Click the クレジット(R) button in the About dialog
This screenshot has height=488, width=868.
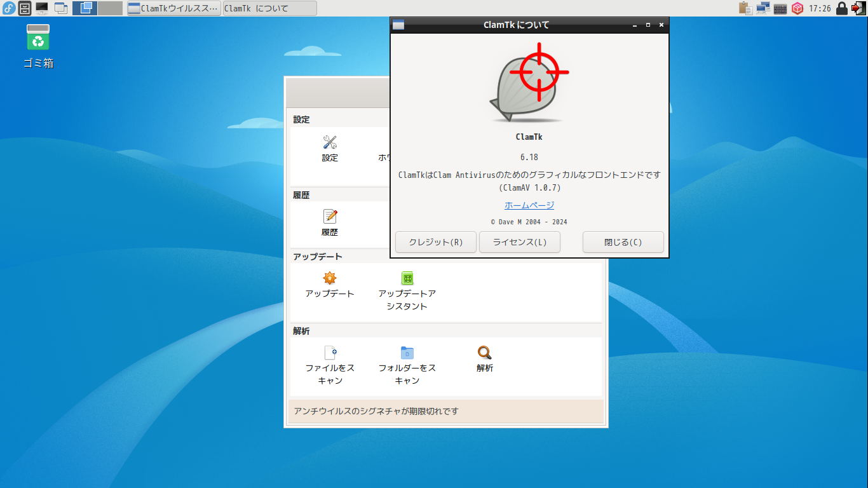tap(436, 242)
